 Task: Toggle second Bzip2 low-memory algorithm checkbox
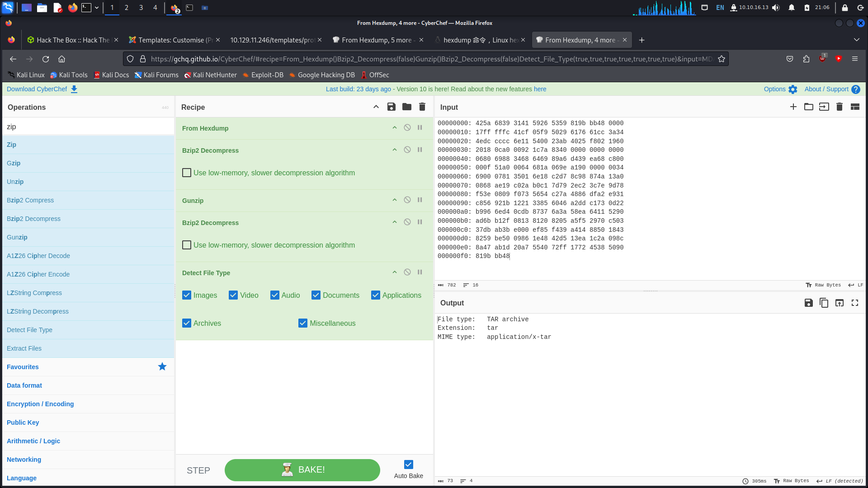pos(187,245)
